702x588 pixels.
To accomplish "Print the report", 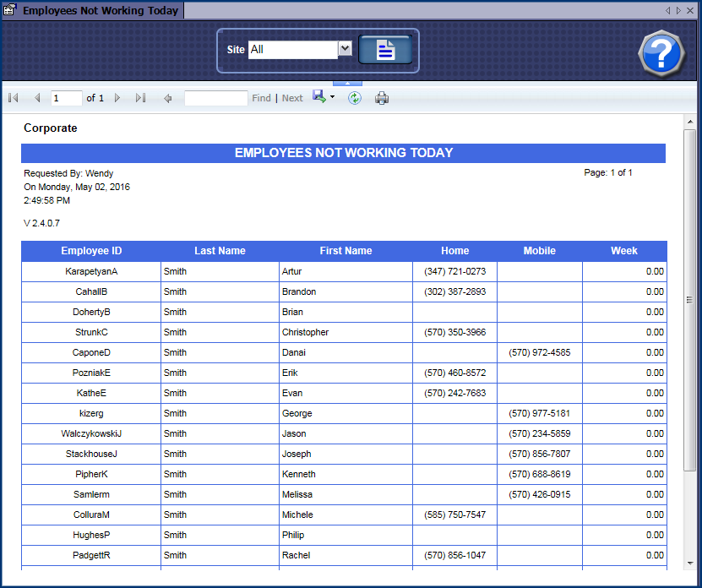I will tap(382, 98).
